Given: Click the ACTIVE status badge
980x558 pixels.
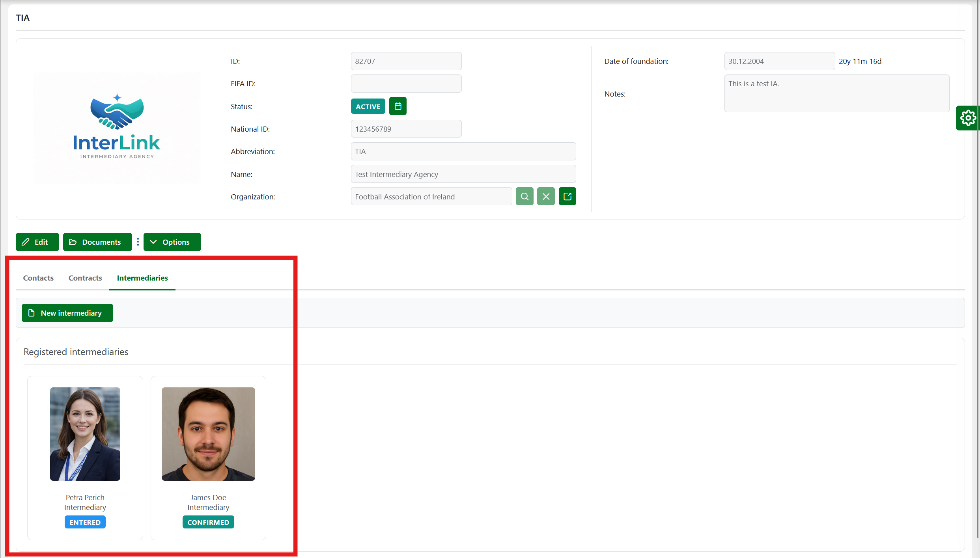Looking at the screenshot, I should (368, 106).
